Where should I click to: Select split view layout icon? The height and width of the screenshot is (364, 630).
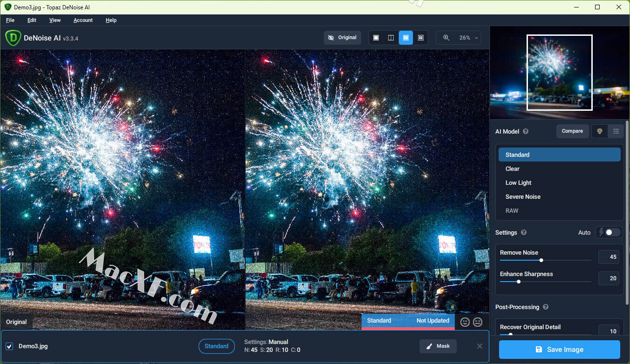tap(391, 38)
